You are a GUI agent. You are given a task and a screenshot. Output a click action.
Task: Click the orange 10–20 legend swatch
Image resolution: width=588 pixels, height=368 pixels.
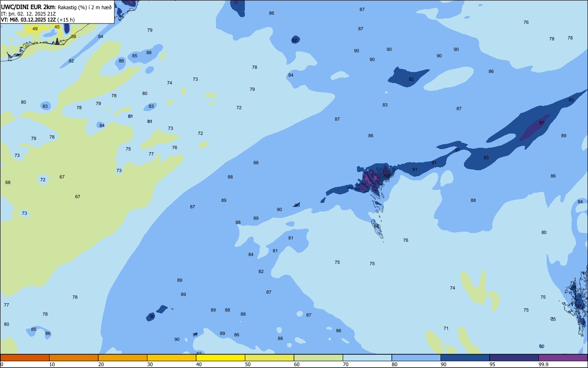(x=73, y=357)
